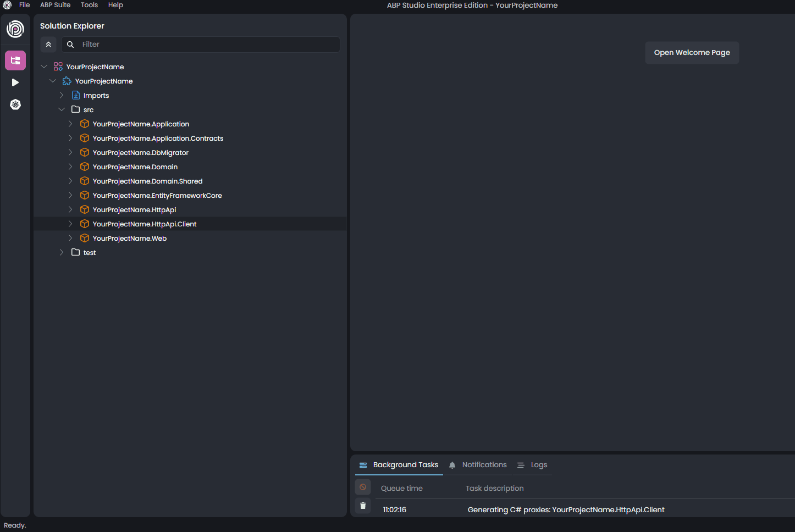Screen dimensions: 795x532
Task: Expand the test folder
Action: point(62,252)
